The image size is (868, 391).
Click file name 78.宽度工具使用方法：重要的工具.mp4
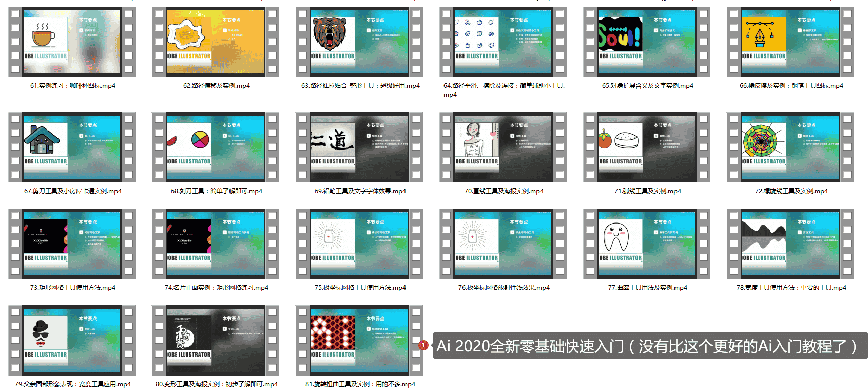(x=792, y=288)
